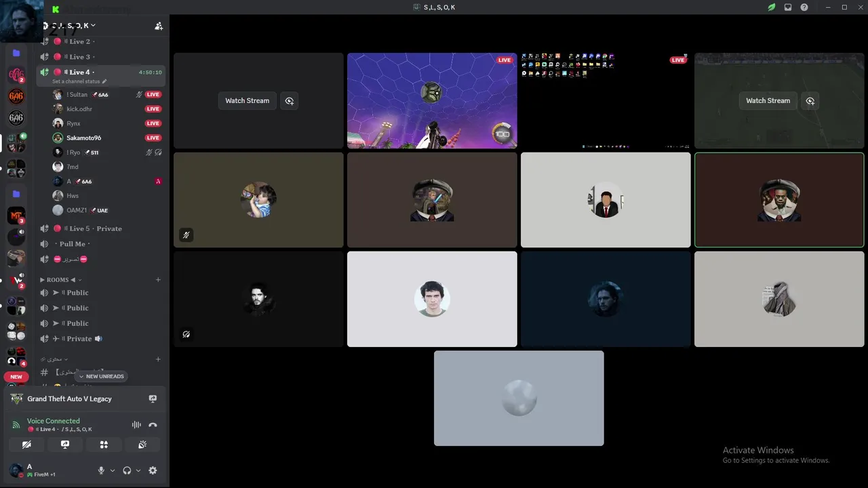
Task: Open the server dropdown S, L, S, O, K
Action: tap(73, 26)
